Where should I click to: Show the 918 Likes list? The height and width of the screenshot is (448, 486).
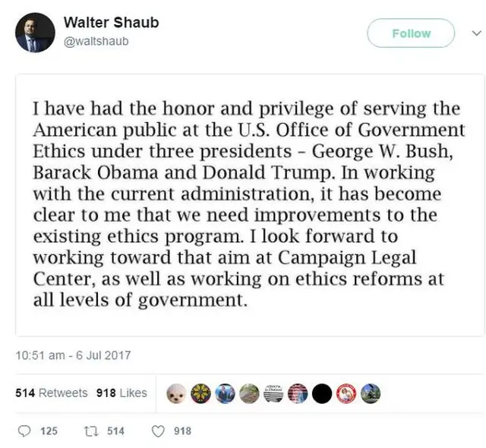click(x=121, y=393)
